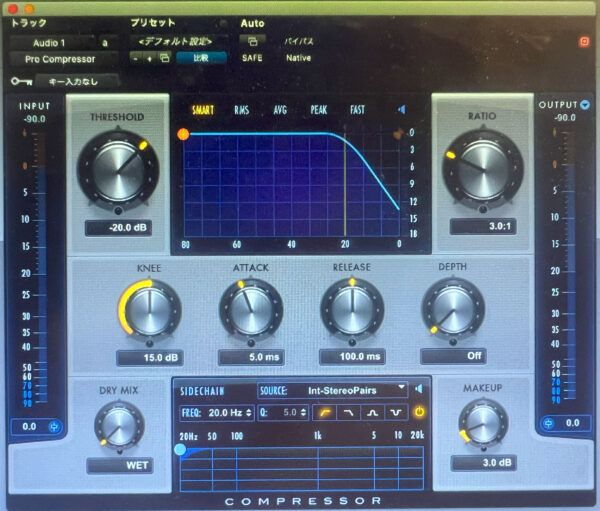Click the input peak -90.0 readout

click(x=34, y=119)
